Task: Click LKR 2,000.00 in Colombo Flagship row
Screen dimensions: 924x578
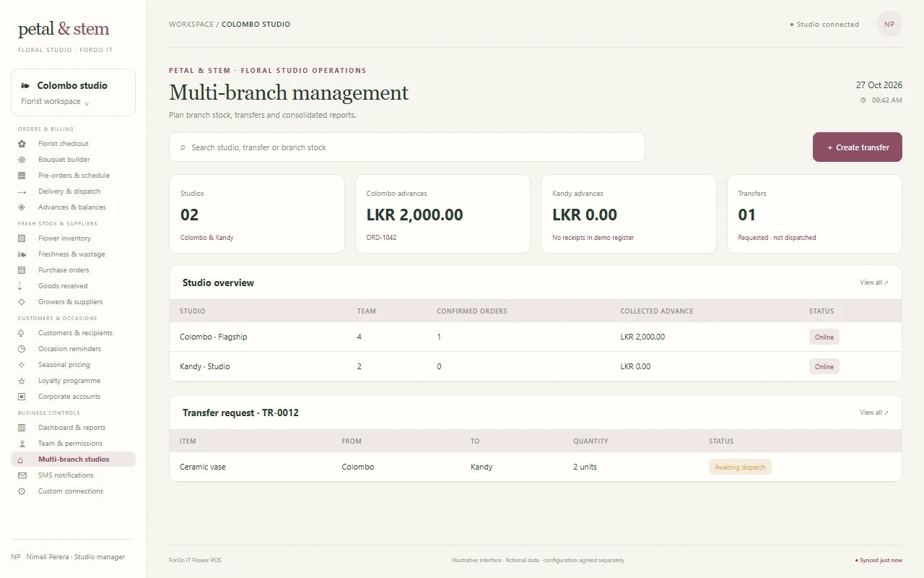Action: [x=642, y=337]
